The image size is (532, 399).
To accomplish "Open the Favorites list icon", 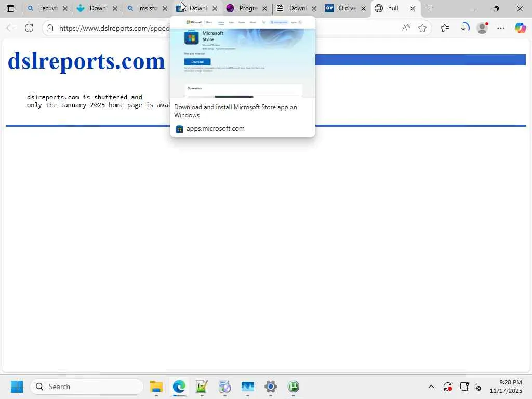I will point(445,28).
